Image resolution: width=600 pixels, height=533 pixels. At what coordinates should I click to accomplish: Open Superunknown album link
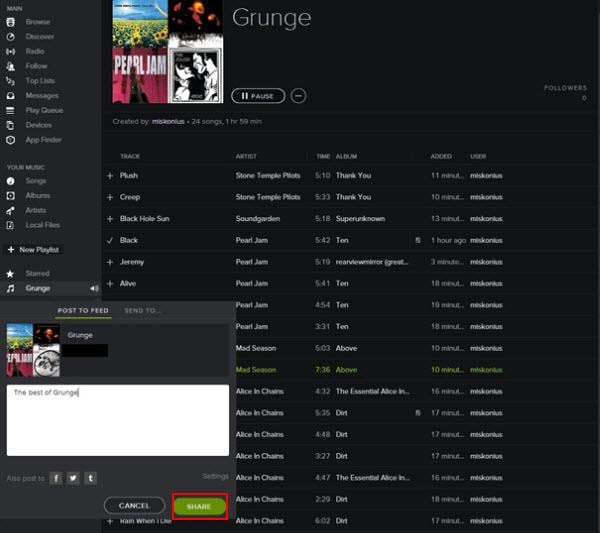[x=360, y=219]
